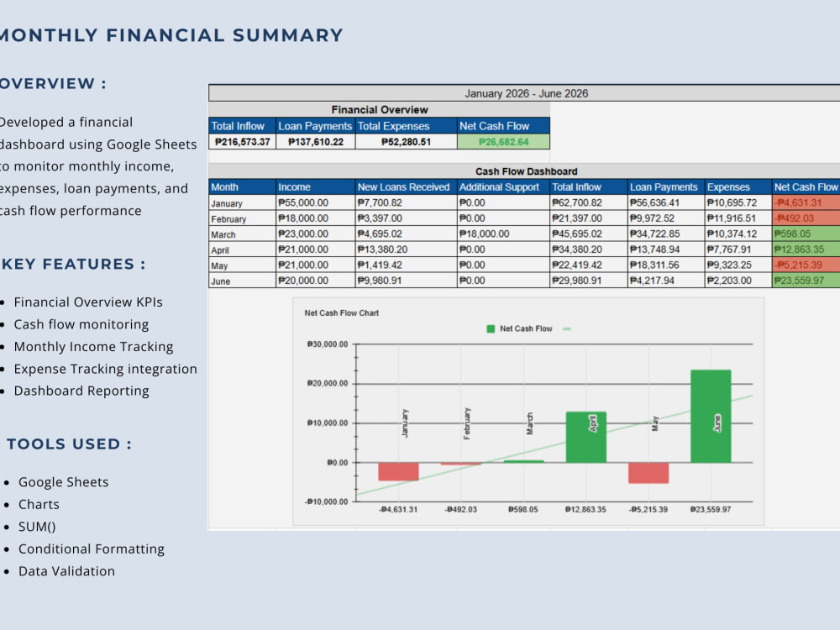The image size is (840, 630).
Task: Select the January row label
Action: (227, 203)
